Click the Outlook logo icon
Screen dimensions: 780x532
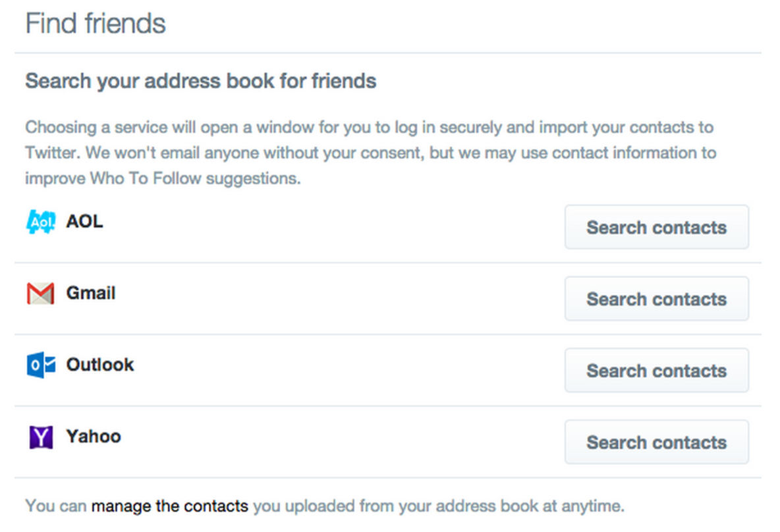click(40, 365)
